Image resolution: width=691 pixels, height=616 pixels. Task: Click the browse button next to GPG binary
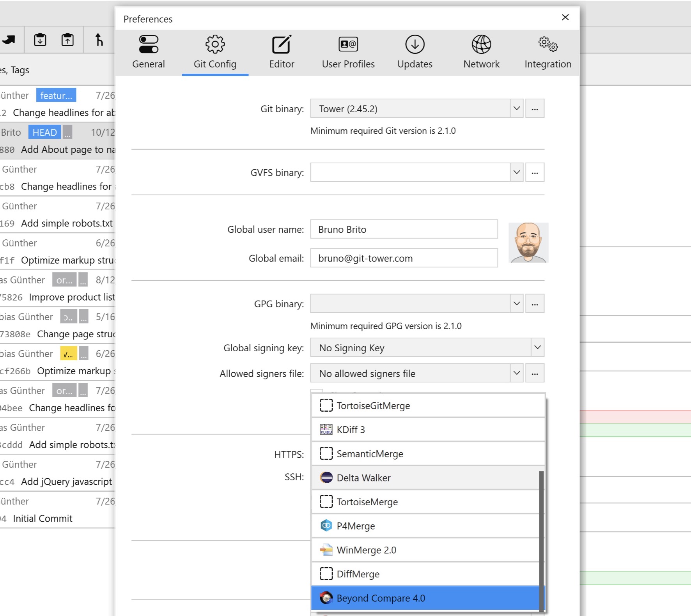(535, 303)
